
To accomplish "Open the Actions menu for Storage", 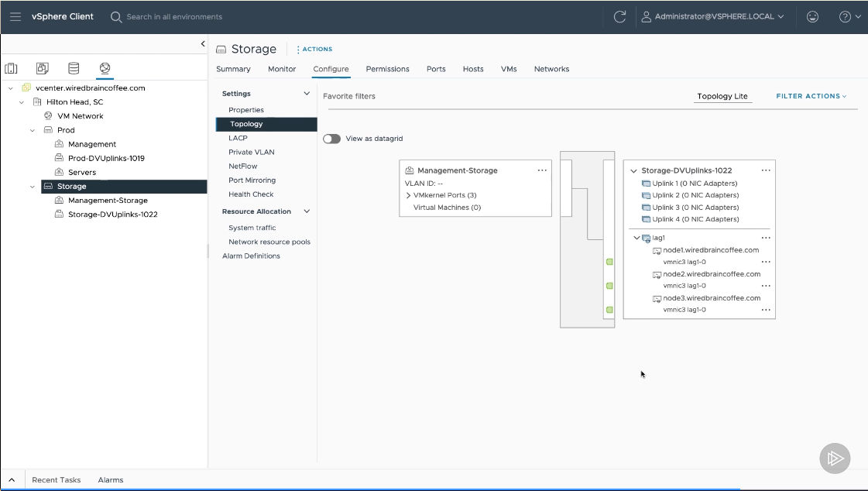I will coord(314,49).
